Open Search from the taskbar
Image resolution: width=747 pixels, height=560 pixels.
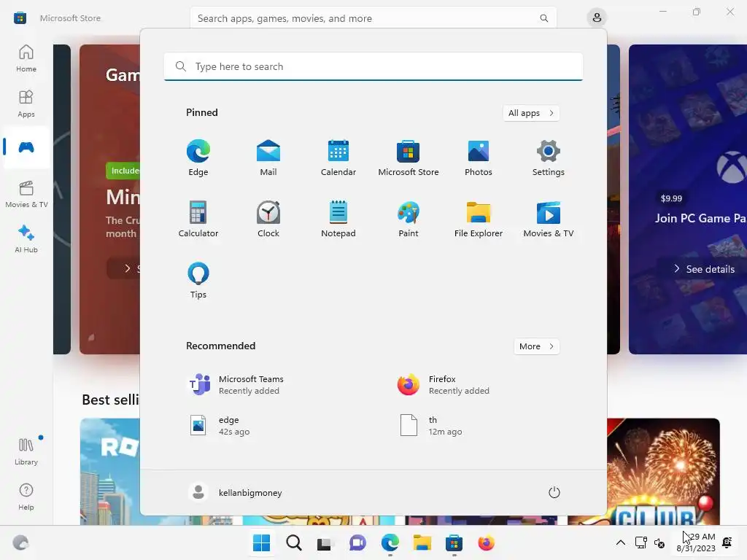[294, 542]
